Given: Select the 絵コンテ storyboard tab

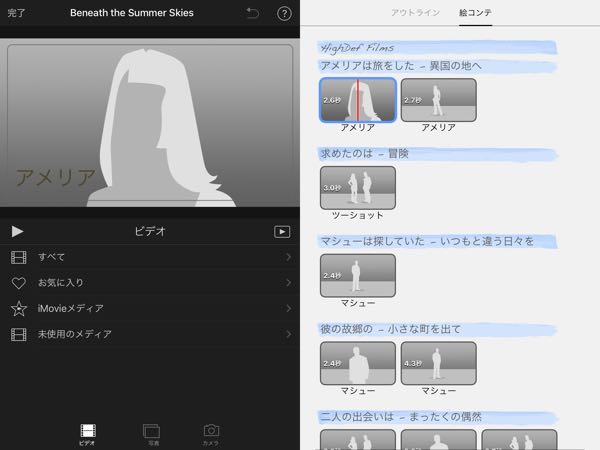Looking at the screenshot, I should pyautogui.click(x=475, y=13).
